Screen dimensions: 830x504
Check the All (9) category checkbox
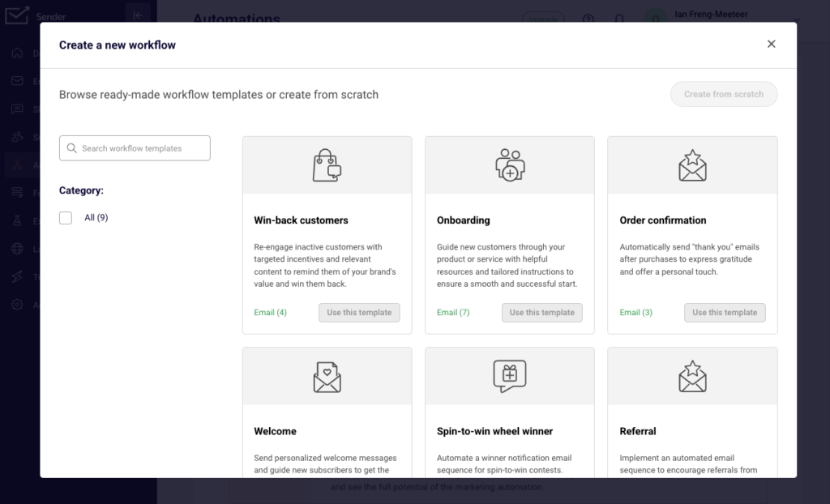pos(66,217)
